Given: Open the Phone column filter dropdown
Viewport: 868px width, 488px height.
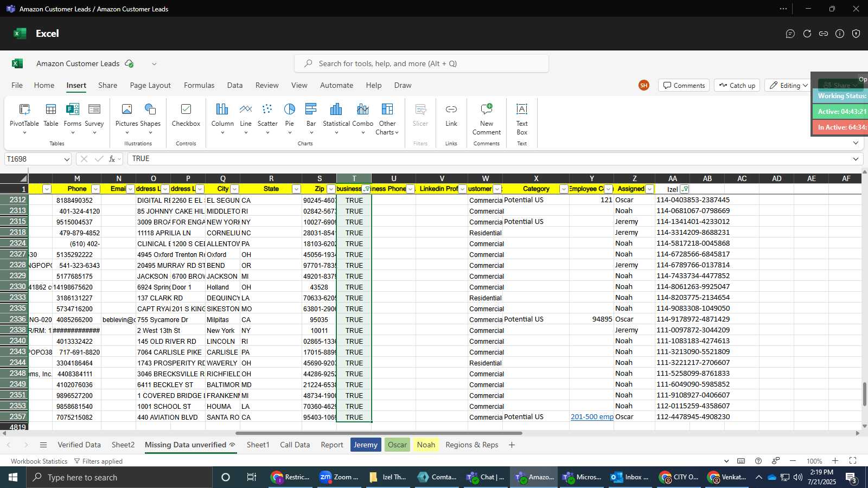Looking at the screenshot, I should (x=95, y=189).
